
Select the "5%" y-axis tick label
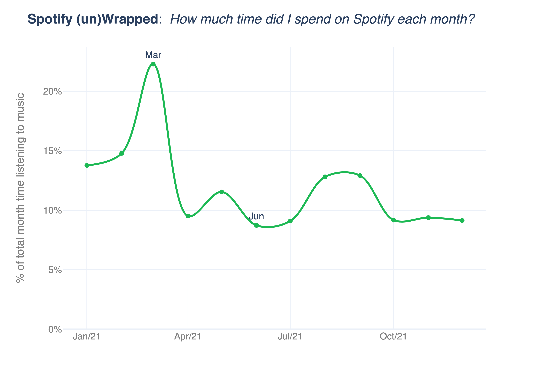55,270
